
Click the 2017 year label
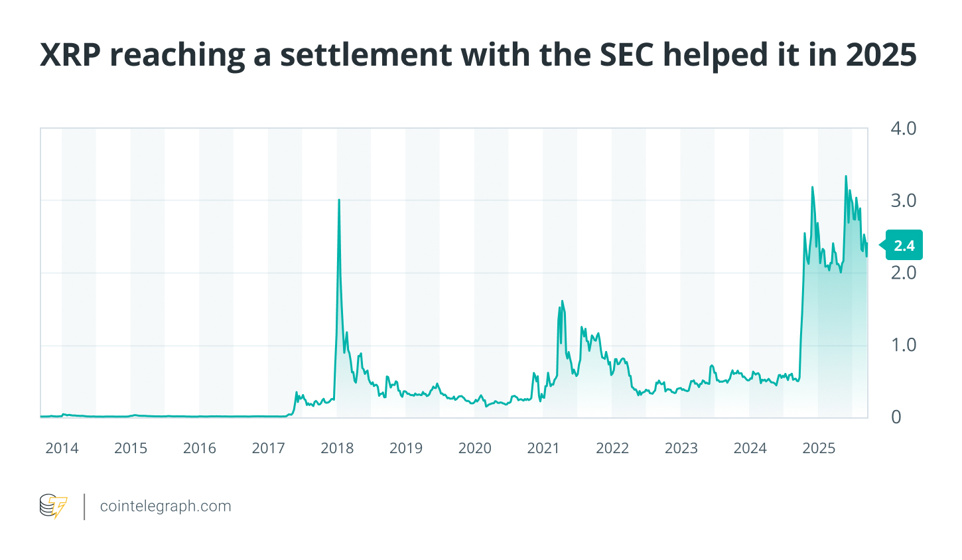(x=269, y=449)
